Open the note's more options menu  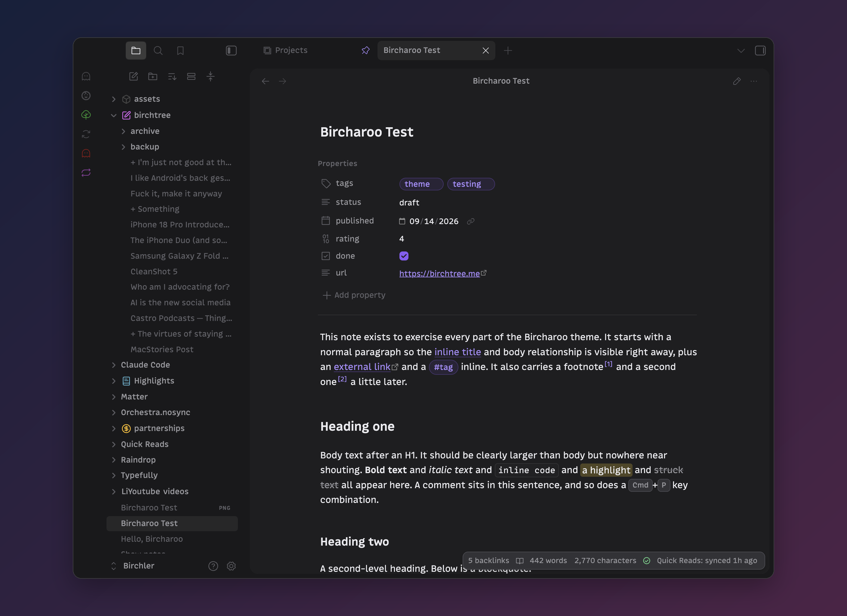click(754, 81)
